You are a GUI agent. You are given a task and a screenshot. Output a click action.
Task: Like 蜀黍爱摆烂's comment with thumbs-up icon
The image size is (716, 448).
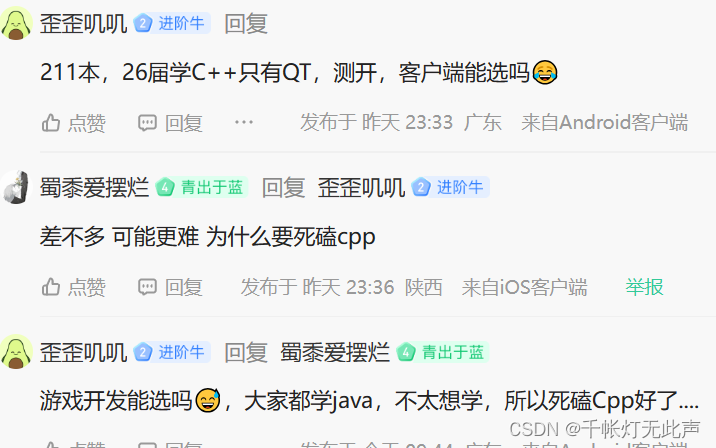[x=51, y=287]
